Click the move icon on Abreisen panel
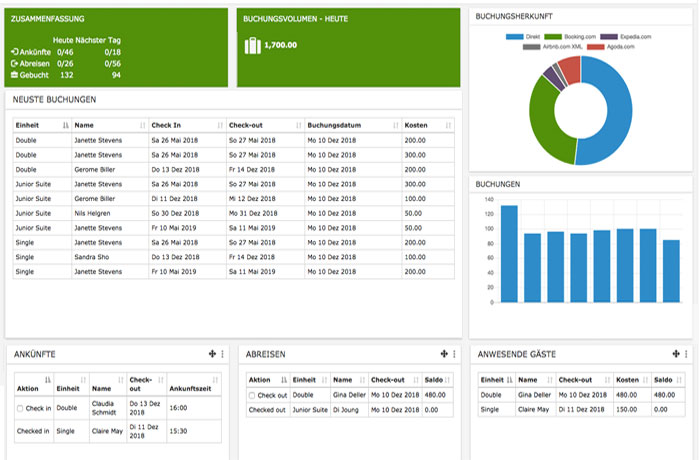The image size is (699, 460). [x=444, y=354]
